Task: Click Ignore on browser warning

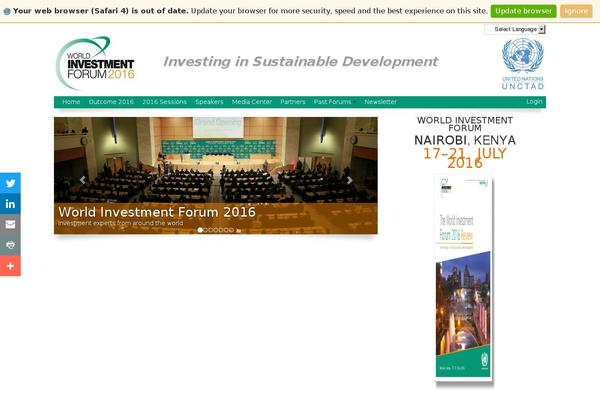Action: pyautogui.click(x=576, y=11)
